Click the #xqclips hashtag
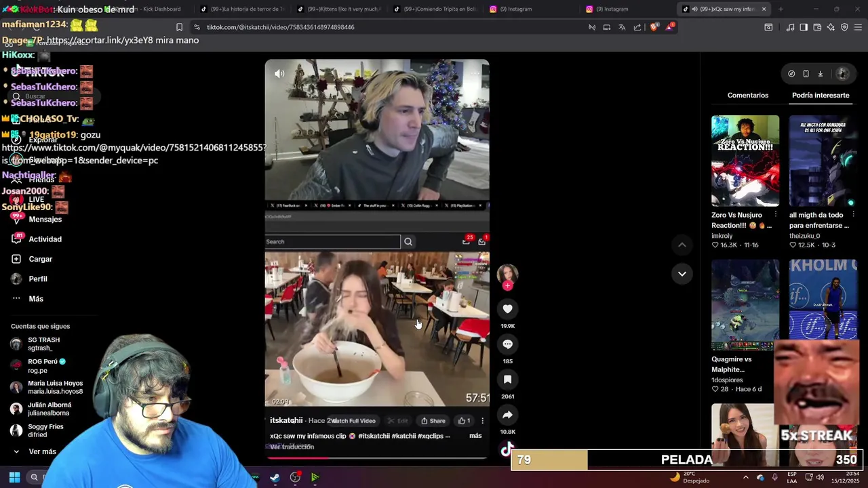868x488 pixels. click(431, 436)
